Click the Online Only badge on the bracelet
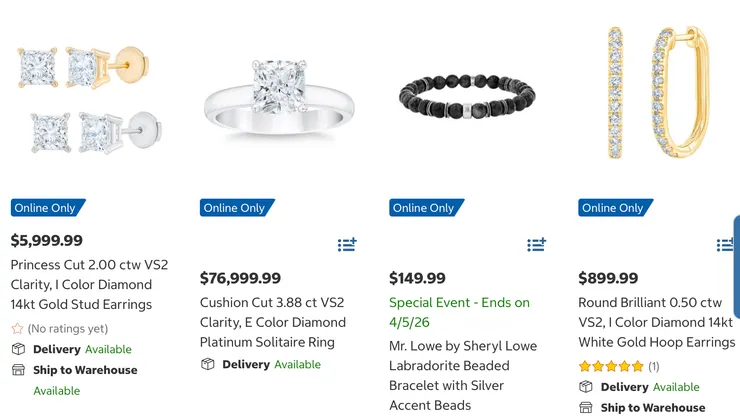The width and height of the screenshot is (740, 418). pos(424,208)
